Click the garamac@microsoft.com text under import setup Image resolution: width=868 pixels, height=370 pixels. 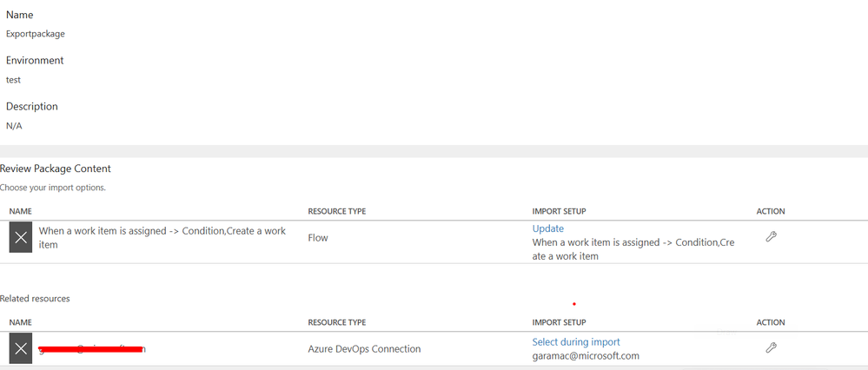(x=586, y=355)
